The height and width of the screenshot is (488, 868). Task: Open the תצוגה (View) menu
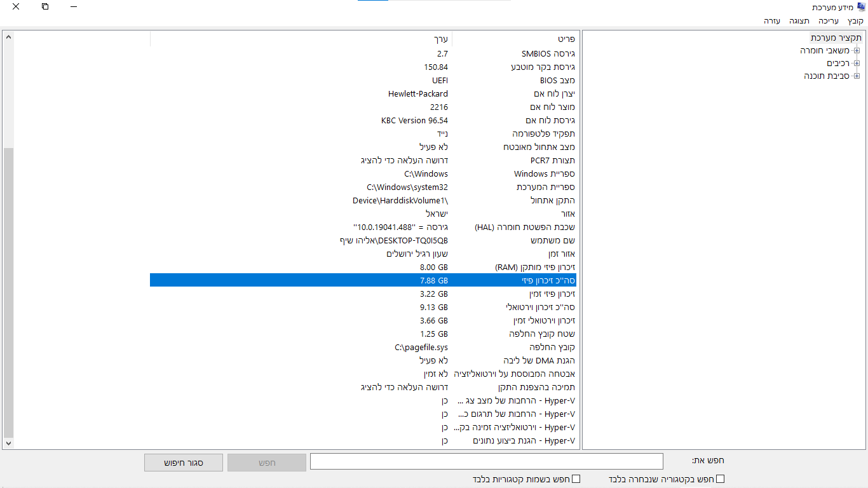[x=799, y=21]
